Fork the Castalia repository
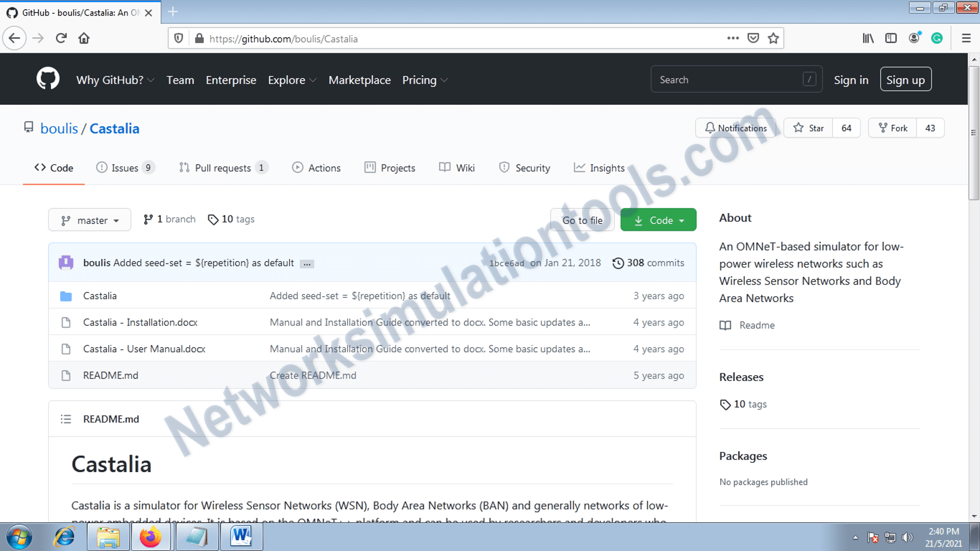The height and width of the screenshot is (551, 980). pyautogui.click(x=892, y=128)
